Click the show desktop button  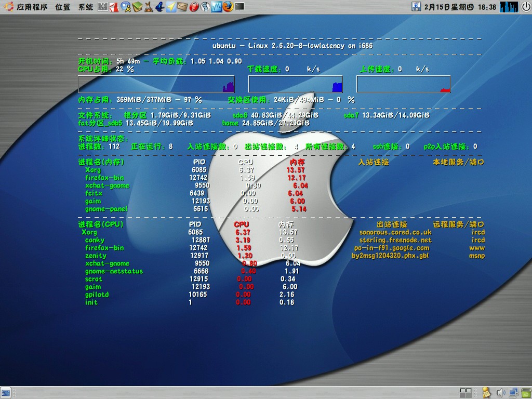(x=6, y=393)
